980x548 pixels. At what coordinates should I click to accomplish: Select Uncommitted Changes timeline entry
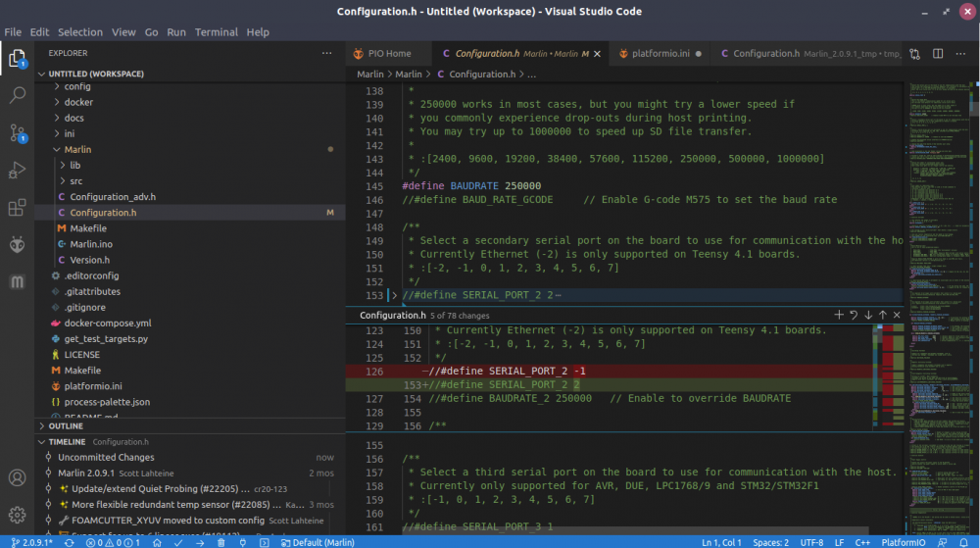click(x=190, y=457)
